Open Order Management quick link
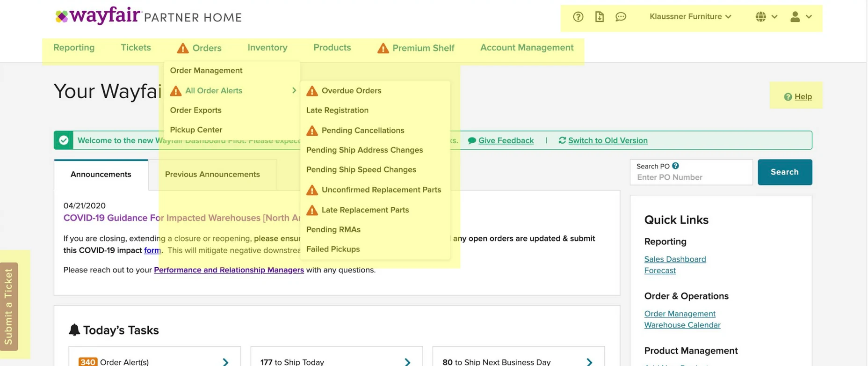The image size is (868, 366). (680, 314)
